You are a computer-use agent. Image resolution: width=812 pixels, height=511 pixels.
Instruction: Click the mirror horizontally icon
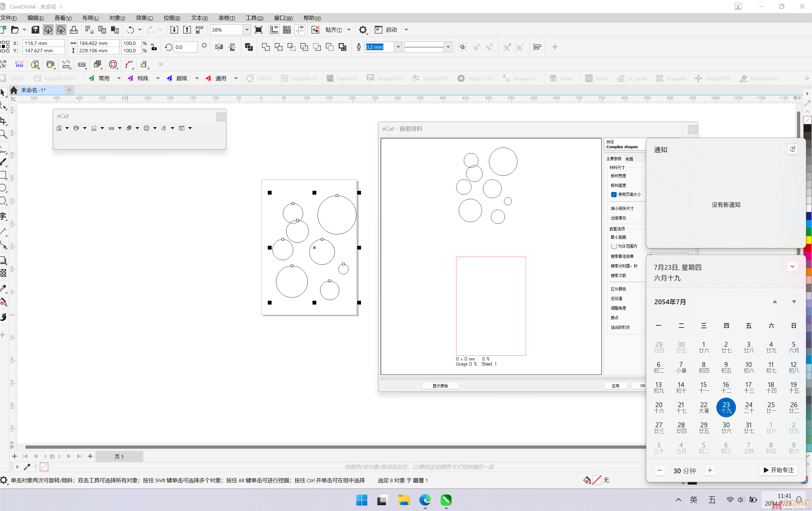[219, 47]
